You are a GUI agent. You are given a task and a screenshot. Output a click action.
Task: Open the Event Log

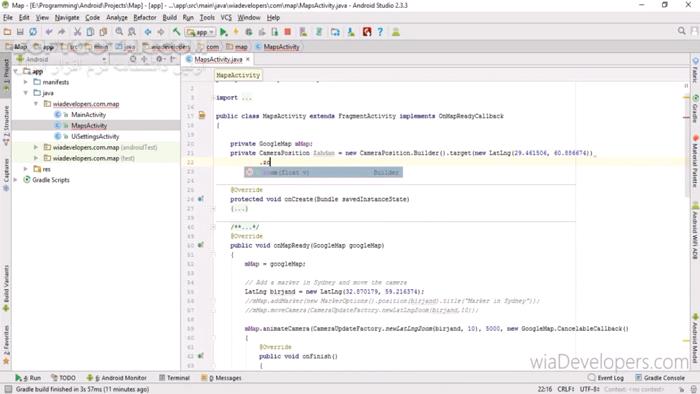(x=606, y=377)
